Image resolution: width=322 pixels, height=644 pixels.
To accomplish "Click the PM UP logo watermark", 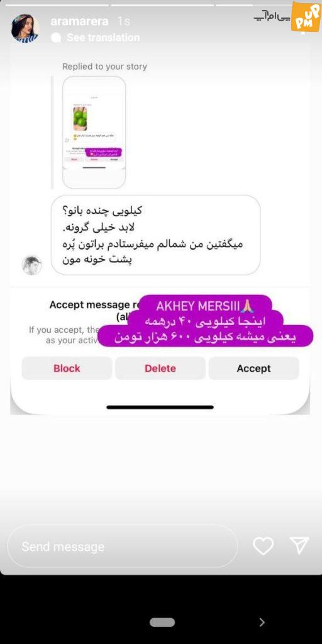I will pos(306,16).
